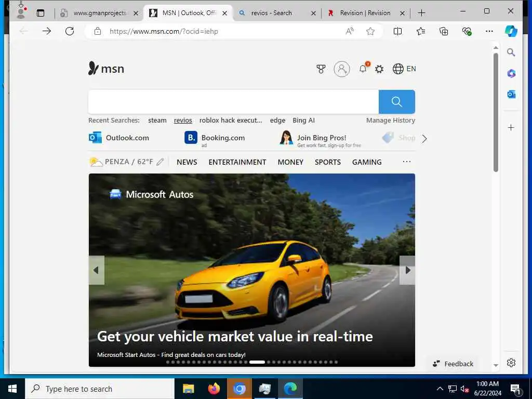This screenshot has width=532, height=399.
Task: Open Edge Settings and more menu
Action: point(489,31)
